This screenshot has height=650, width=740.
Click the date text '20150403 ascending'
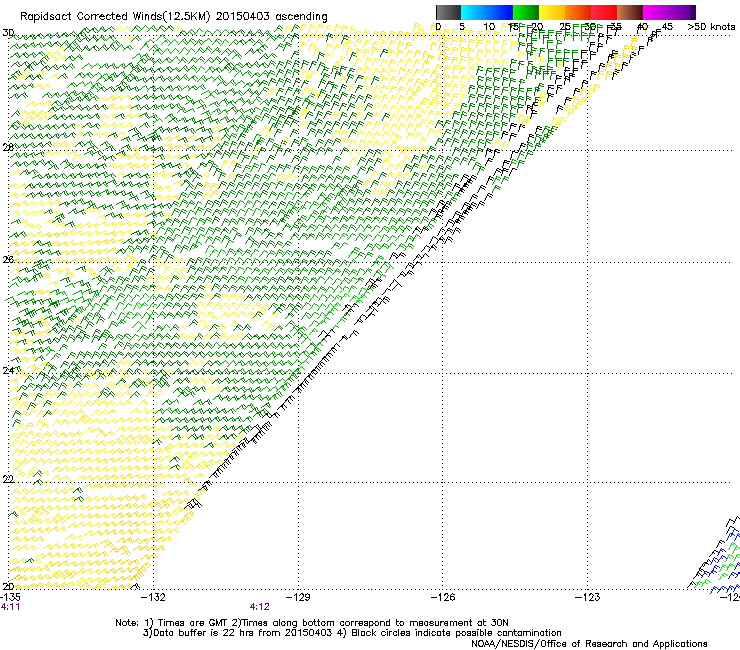271,17
